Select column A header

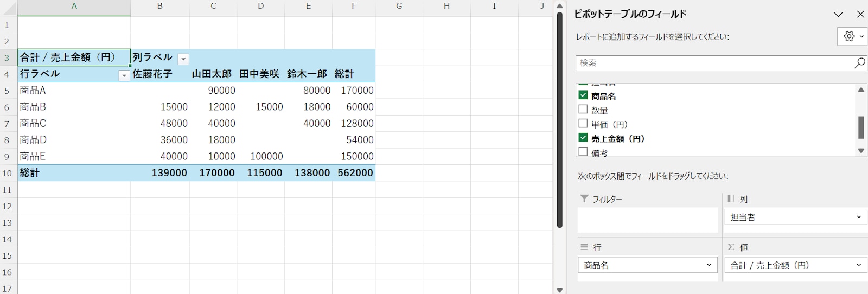pyautogui.click(x=74, y=8)
